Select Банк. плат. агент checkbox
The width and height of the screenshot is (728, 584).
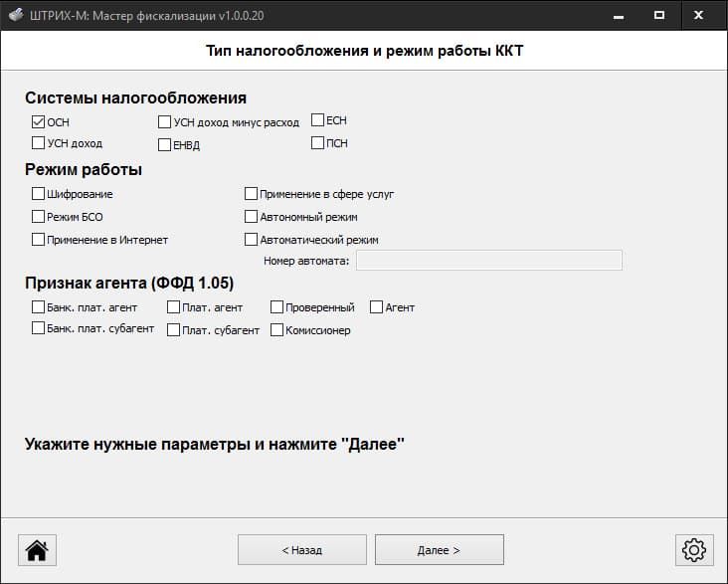(38, 306)
